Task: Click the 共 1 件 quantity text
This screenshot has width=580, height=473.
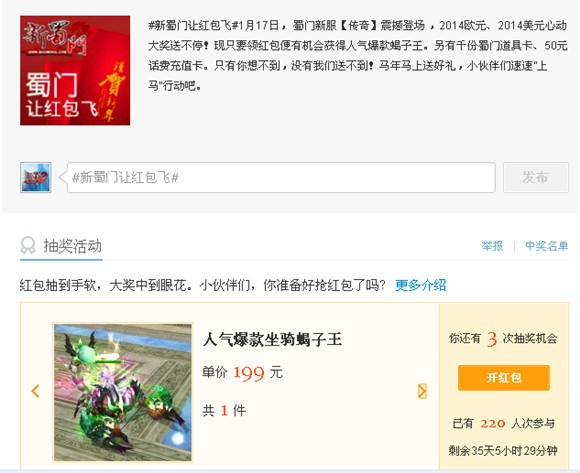Action: pos(224,411)
